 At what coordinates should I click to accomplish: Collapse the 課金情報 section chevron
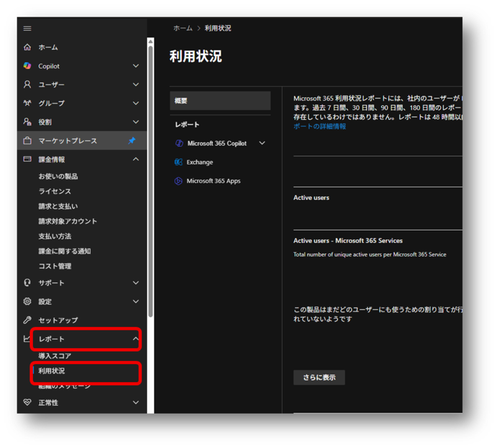(135, 159)
